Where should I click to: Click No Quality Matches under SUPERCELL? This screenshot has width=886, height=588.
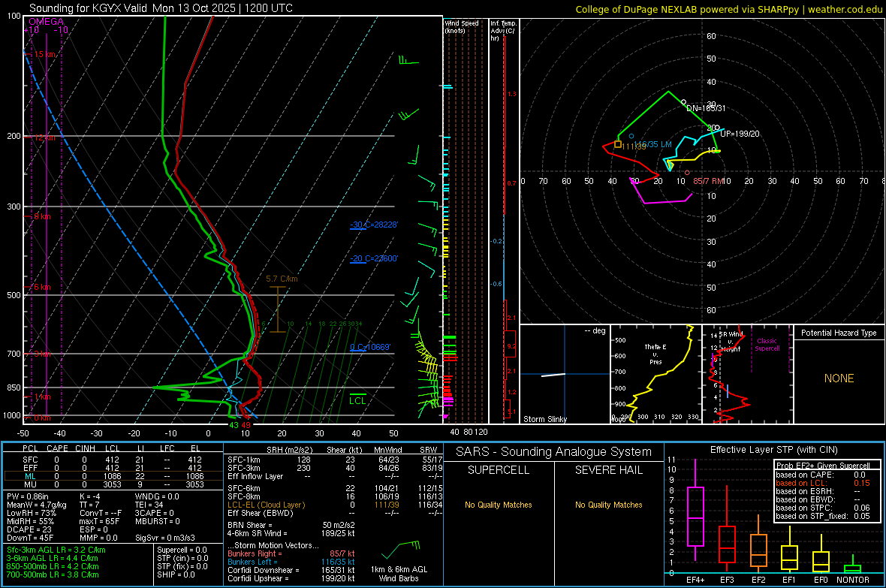tap(499, 505)
